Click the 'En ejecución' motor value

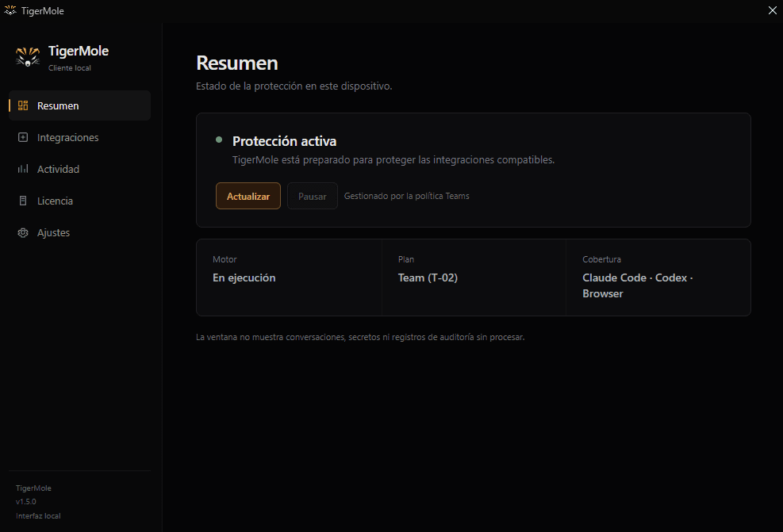[x=244, y=277]
